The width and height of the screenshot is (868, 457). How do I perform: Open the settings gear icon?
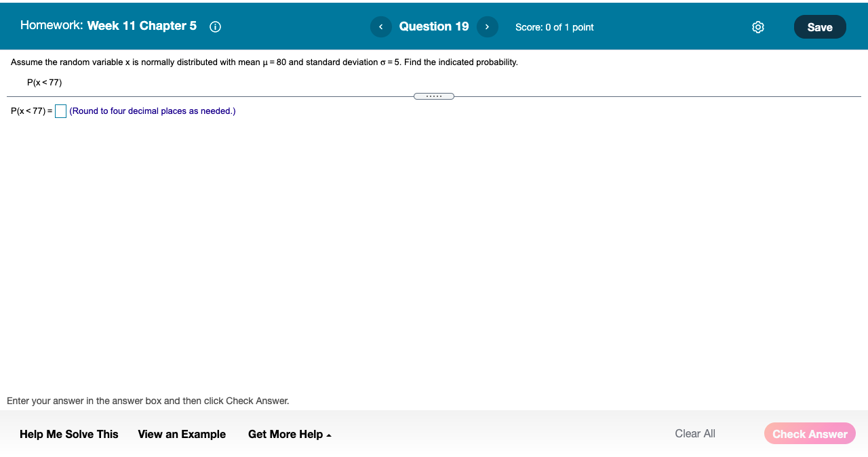pyautogui.click(x=758, y=27)
